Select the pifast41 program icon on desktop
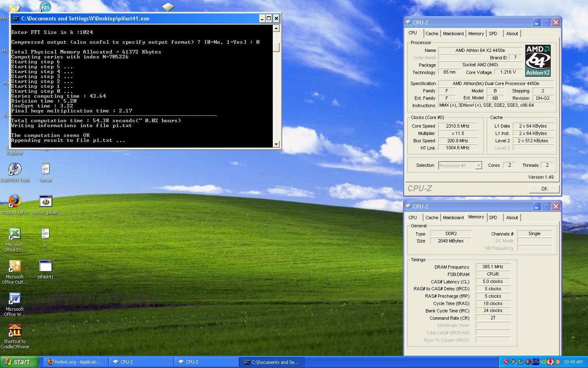 pyautogui.click(x=45, y=266)
